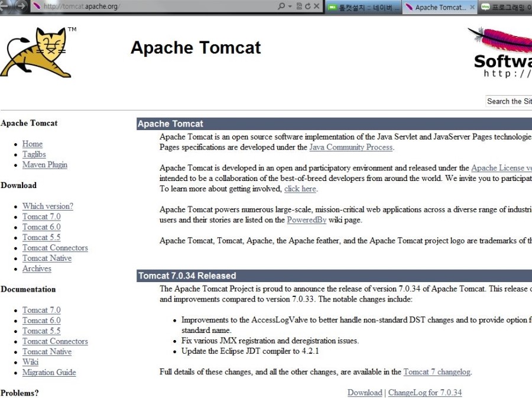Screen dimensions: 532x398
Task: Click the 'Apache Tomcat' blue section header
Action: [x=170, y=124]
